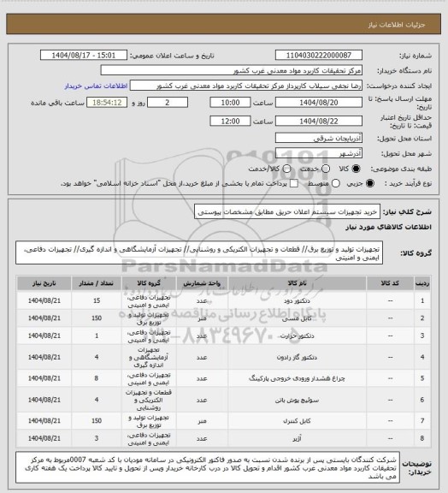Select the کالا/خدمت radio button

click(286, 169)
